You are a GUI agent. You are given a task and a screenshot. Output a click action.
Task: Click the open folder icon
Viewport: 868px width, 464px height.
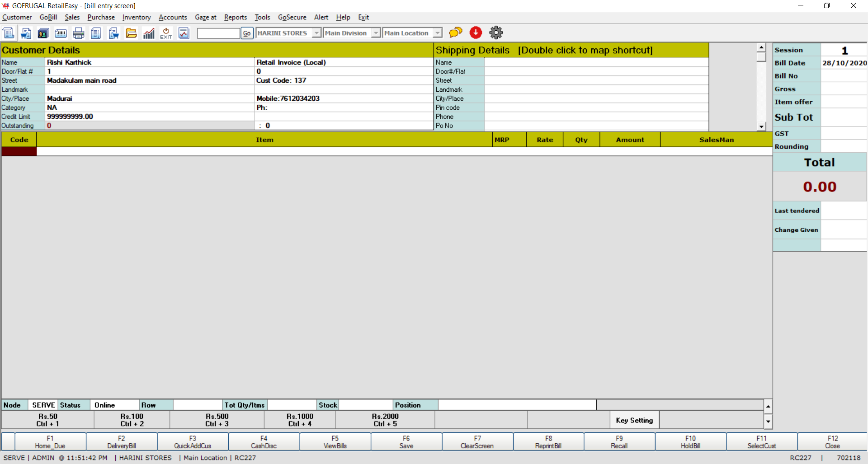(131, 33)
